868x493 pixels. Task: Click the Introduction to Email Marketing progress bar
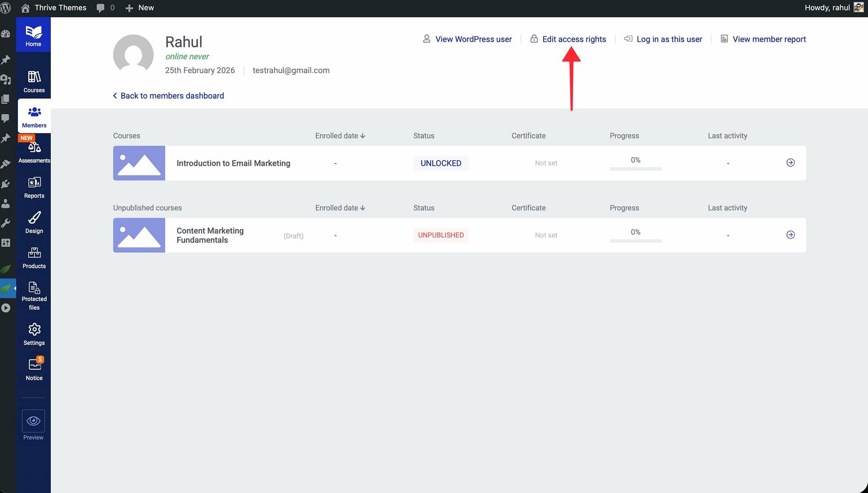click(x=635, y=169)
